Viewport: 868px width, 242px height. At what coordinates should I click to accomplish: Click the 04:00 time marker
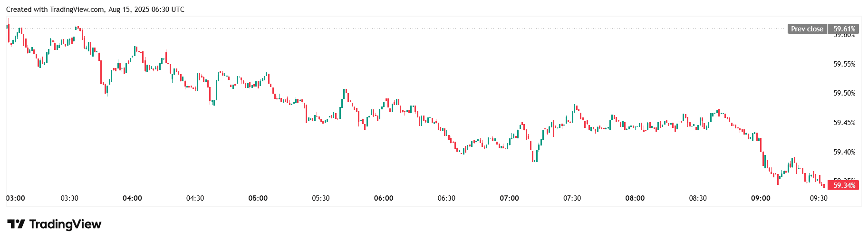coord(132,198)
